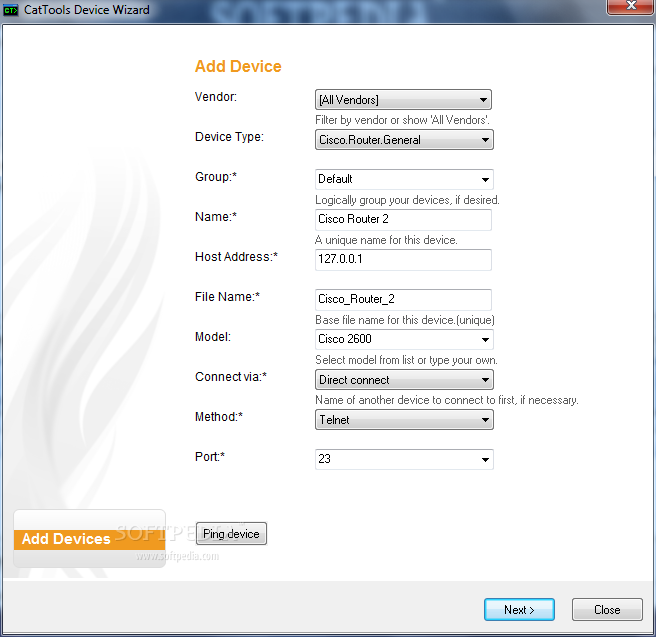Open the Connect via dropdown
Screen dimensions: 656x637
[x=404, y=380]
